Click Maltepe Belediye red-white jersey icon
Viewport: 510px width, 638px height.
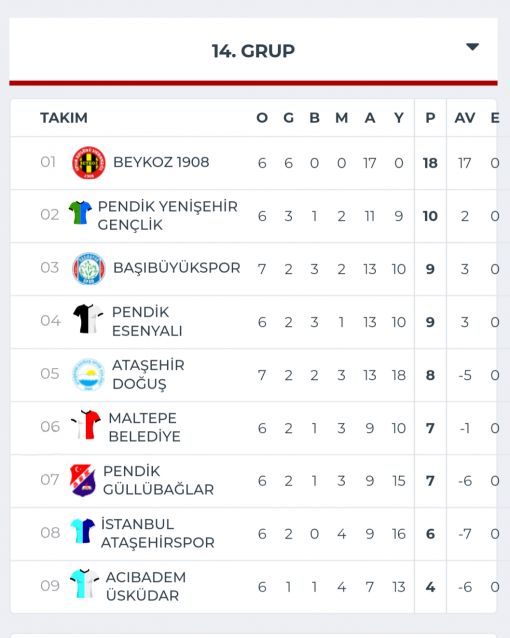[86, 425]
